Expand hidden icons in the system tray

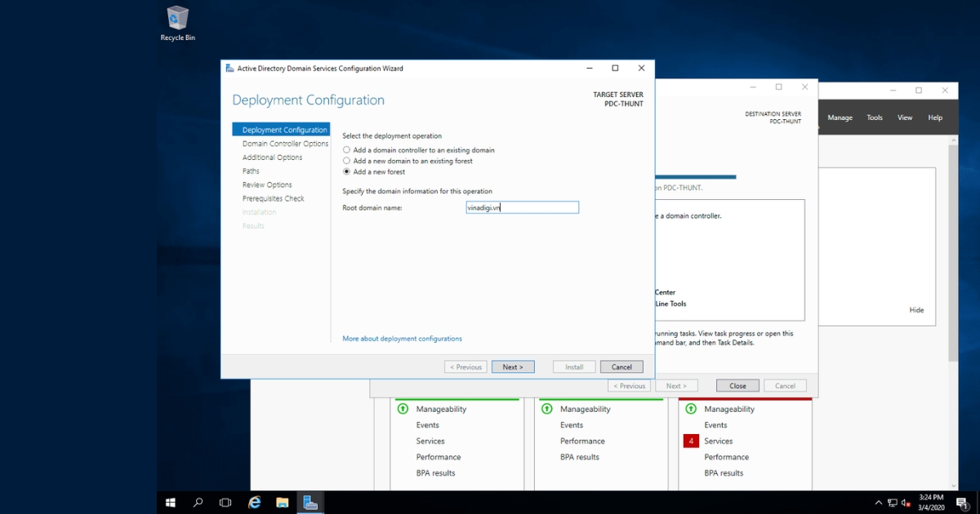[880, 503]
